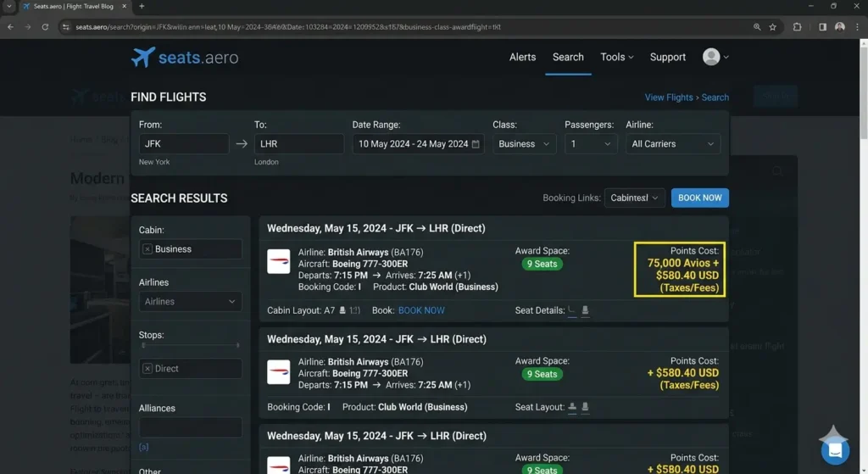The image size is (868, 474).
Task: Remove the Direct stops filter
Action: click(147, 369)
